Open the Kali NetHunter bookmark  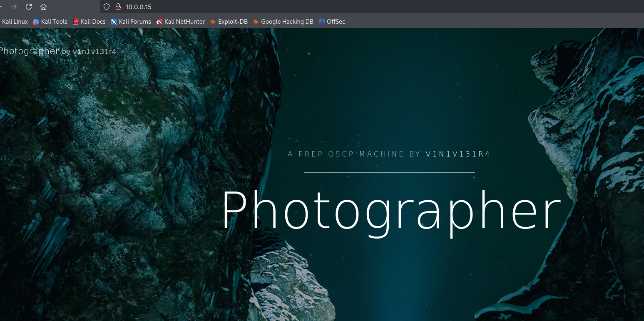point(180,22)
